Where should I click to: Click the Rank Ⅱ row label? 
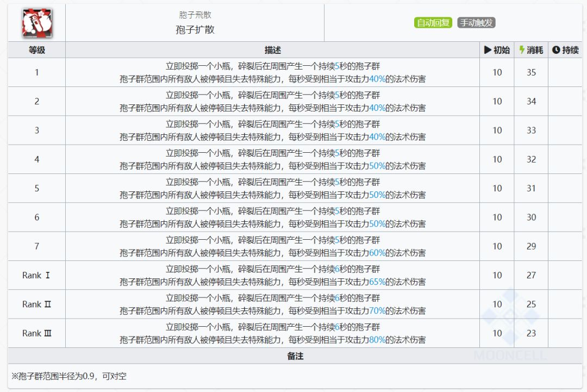click(36, 304)
